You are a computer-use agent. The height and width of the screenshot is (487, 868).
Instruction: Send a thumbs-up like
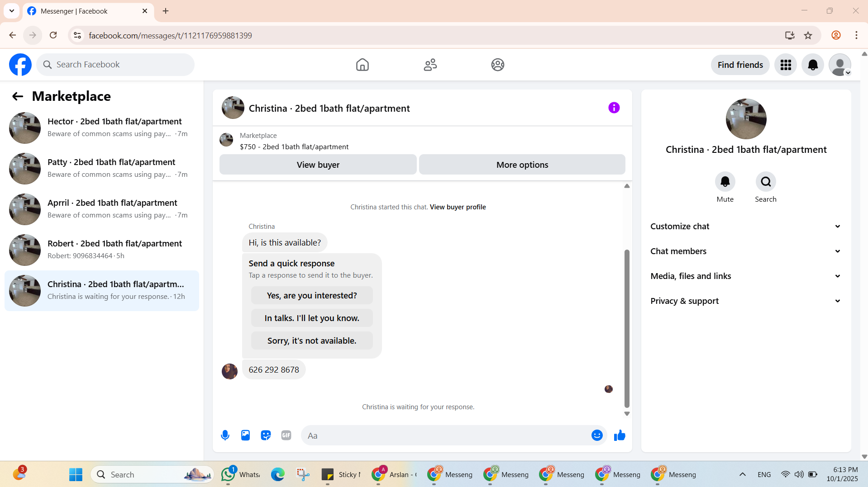click(619, 435)
